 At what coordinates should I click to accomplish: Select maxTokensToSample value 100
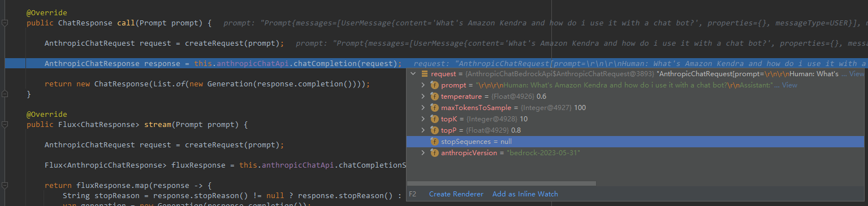(580, 108)
